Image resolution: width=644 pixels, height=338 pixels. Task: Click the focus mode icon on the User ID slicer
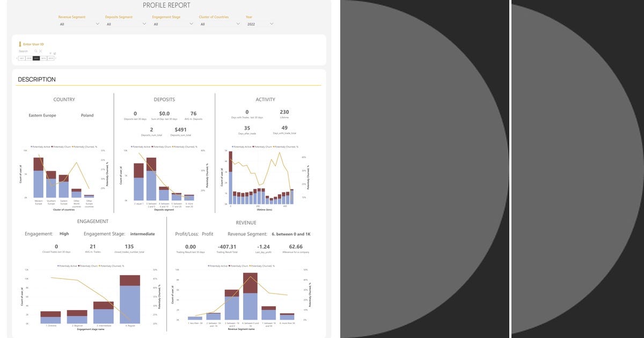[55, 53]
